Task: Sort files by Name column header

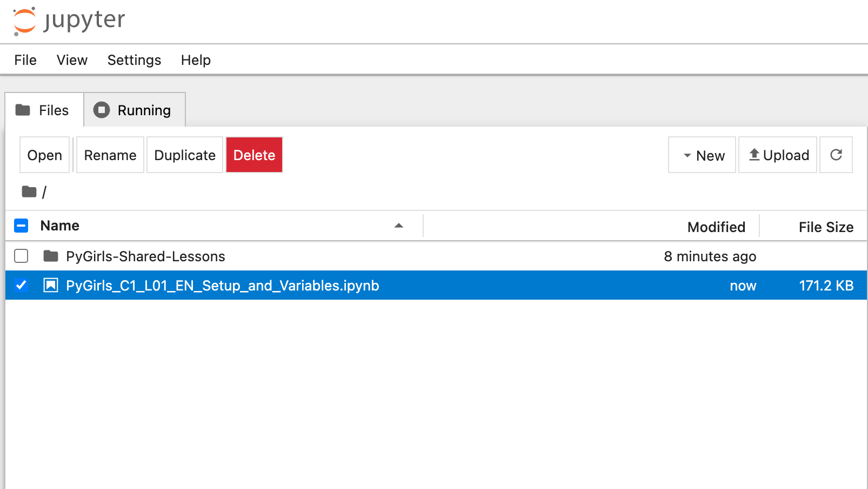Action: [60, 226]
